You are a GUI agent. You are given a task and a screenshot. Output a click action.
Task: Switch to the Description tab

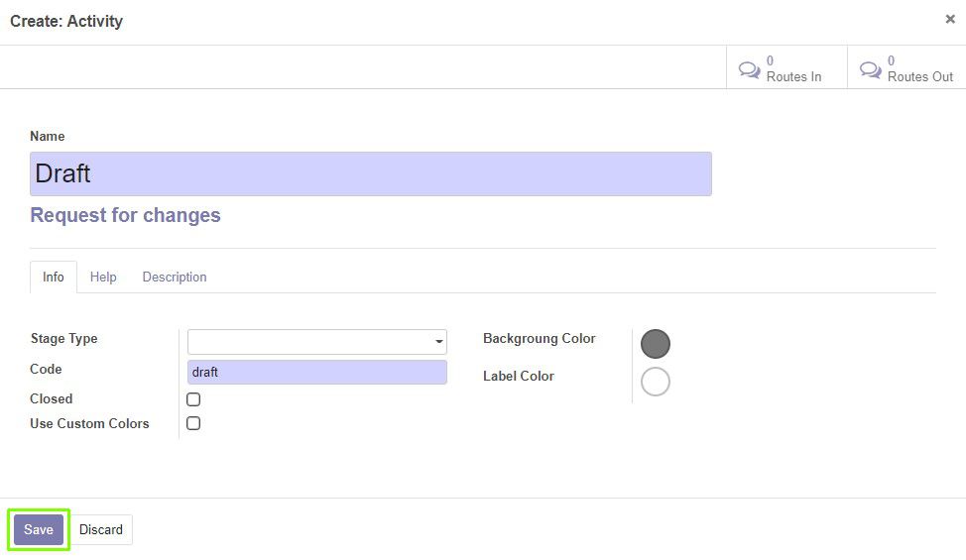[175, 277]
